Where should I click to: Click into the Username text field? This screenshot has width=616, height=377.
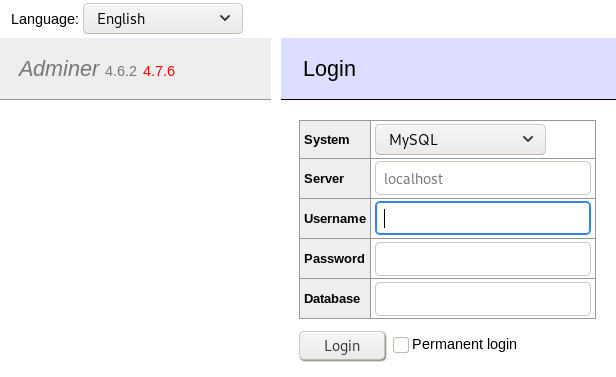pyautogui.click(x=483, y=218)
